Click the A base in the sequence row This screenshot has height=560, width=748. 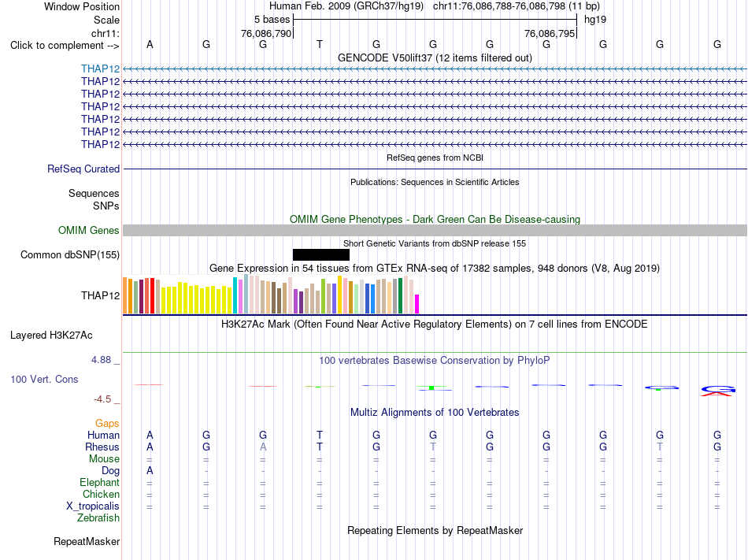point(150,44)
